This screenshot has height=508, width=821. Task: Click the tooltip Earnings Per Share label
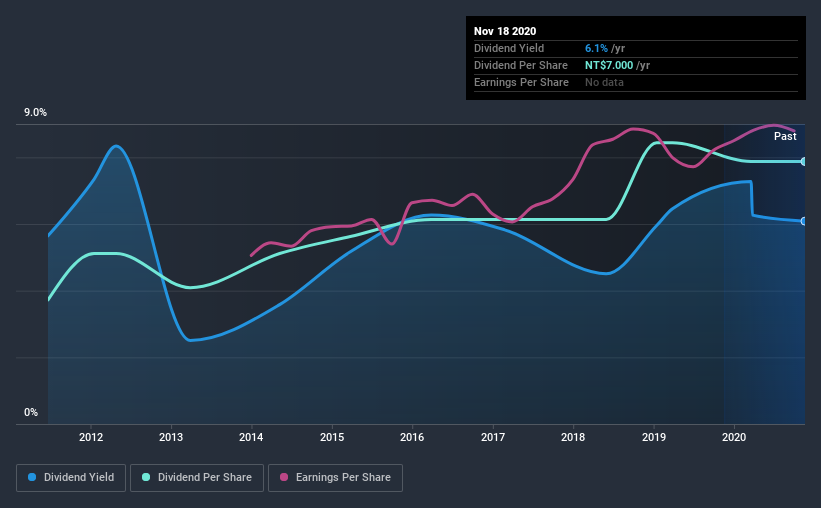point(521,82)
